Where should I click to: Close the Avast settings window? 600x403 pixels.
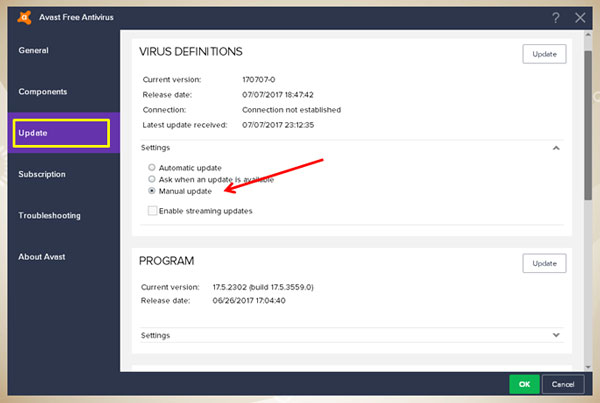580,18
